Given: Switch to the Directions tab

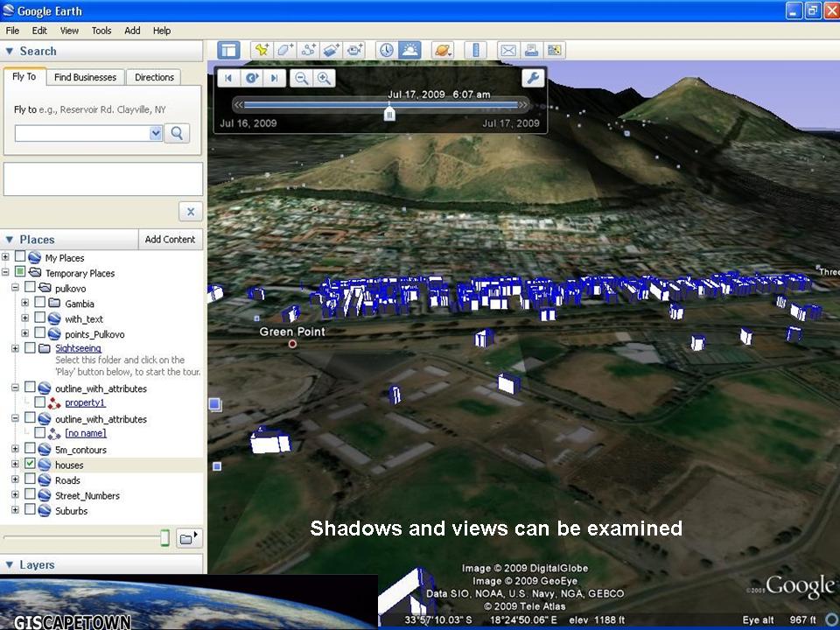Looking at the screenshot, I should 154,77.
